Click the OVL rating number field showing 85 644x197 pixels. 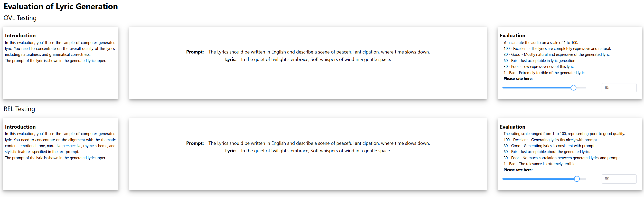point(619,88)
